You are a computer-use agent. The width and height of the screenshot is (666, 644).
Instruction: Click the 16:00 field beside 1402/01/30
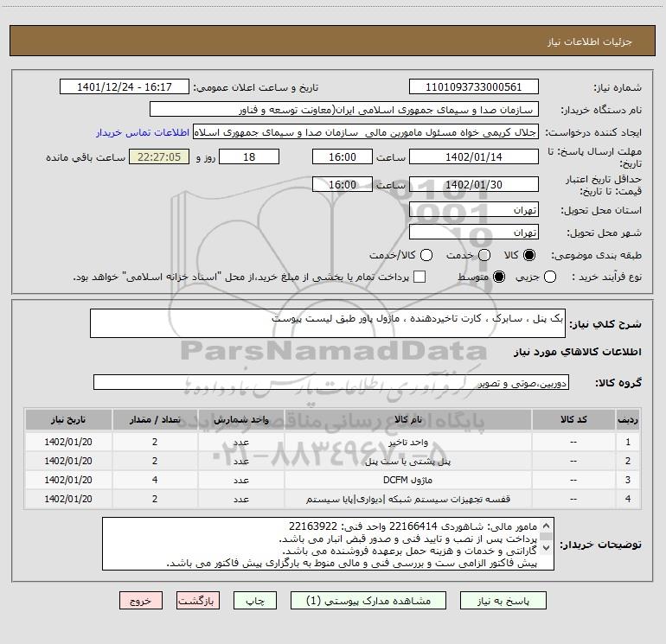point(343,184)
